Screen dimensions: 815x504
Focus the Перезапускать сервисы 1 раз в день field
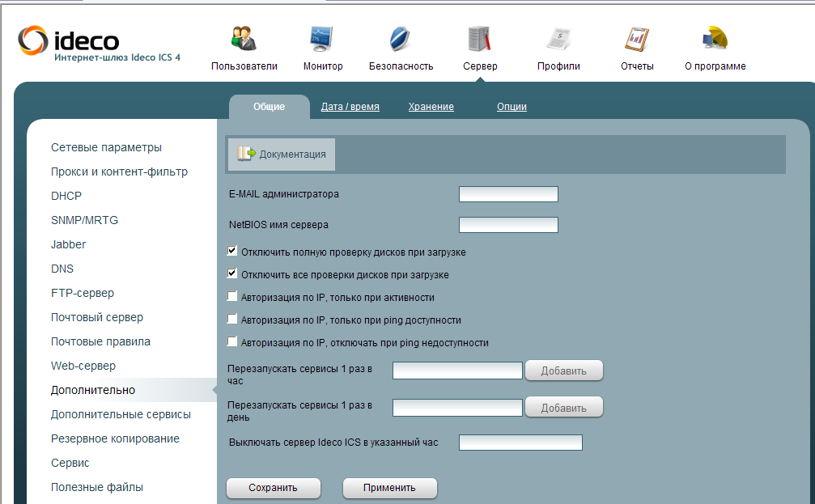[x=457, y=408]
